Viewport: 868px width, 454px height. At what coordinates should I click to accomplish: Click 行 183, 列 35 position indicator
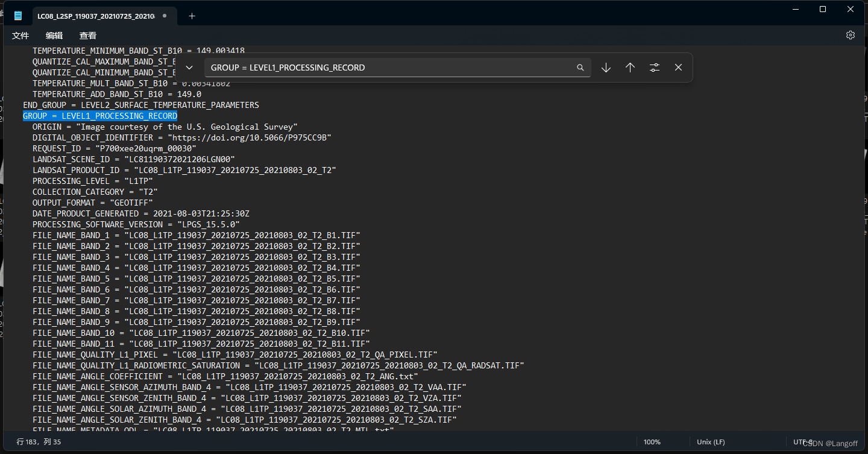(x=39, y=442)
